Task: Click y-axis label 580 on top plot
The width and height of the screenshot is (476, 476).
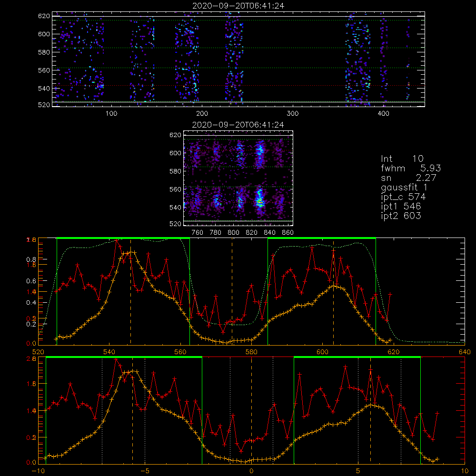Action: (x=44, y=52)
